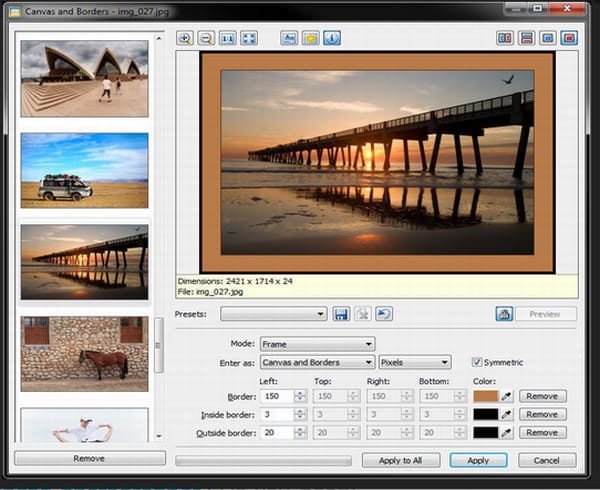Remove the Border color setting
600x490 pixels.
[x=543, y=396]
